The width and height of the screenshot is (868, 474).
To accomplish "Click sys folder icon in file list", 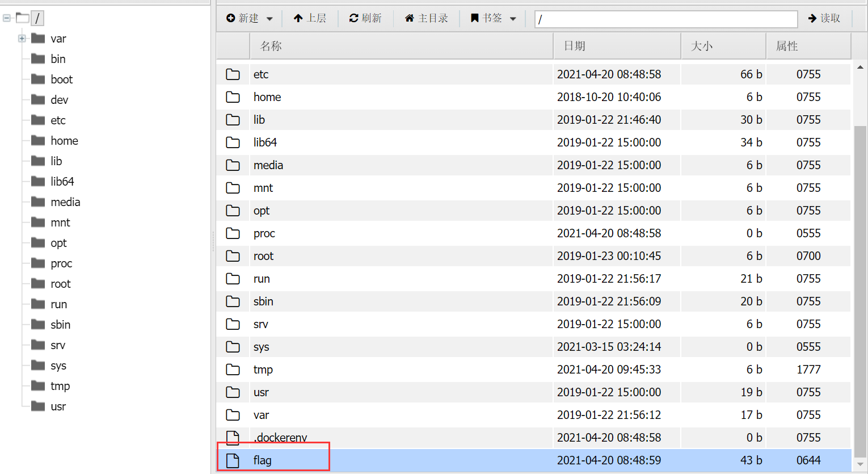I will point(233,347).
